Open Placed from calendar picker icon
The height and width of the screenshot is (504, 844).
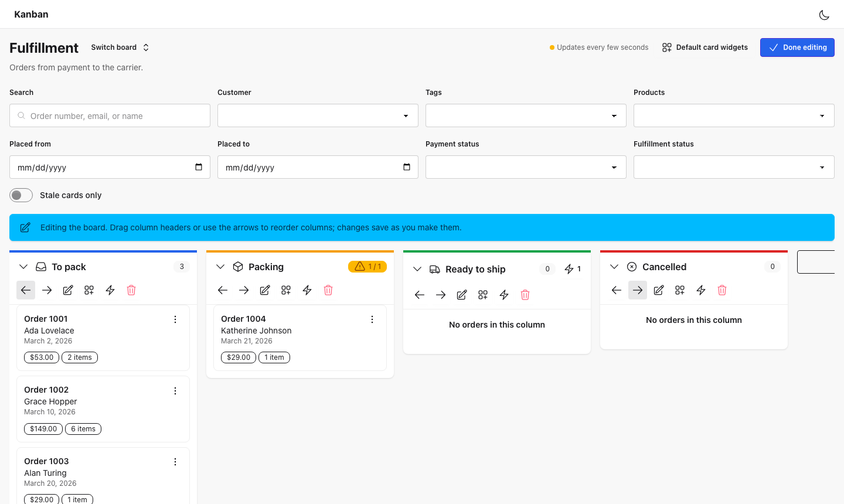pos(199,167)
